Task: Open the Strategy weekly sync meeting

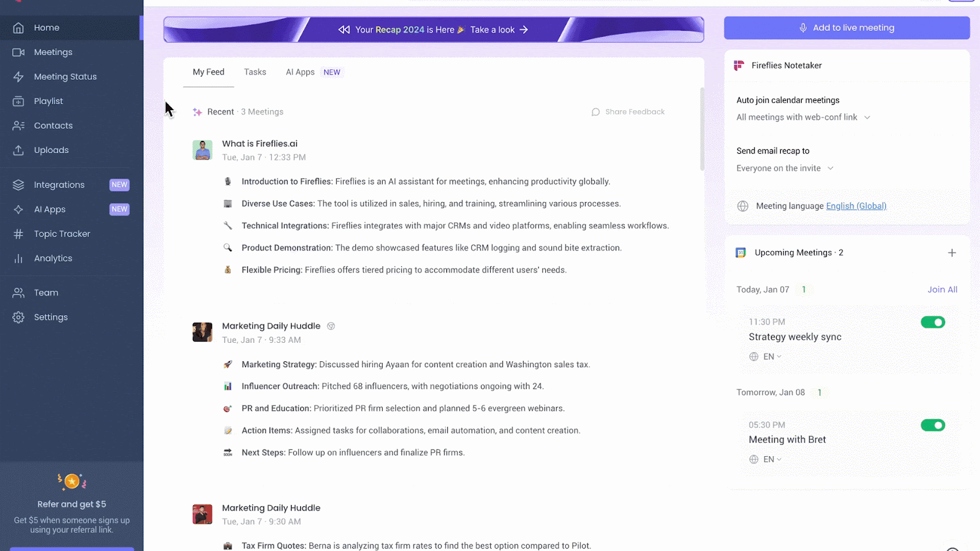Action: [795, 337]
